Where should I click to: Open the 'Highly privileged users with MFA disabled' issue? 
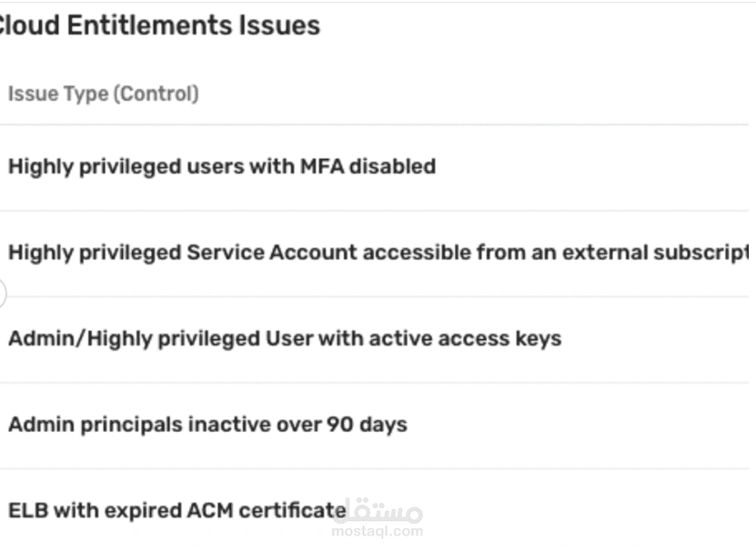[x=222, y=167]
